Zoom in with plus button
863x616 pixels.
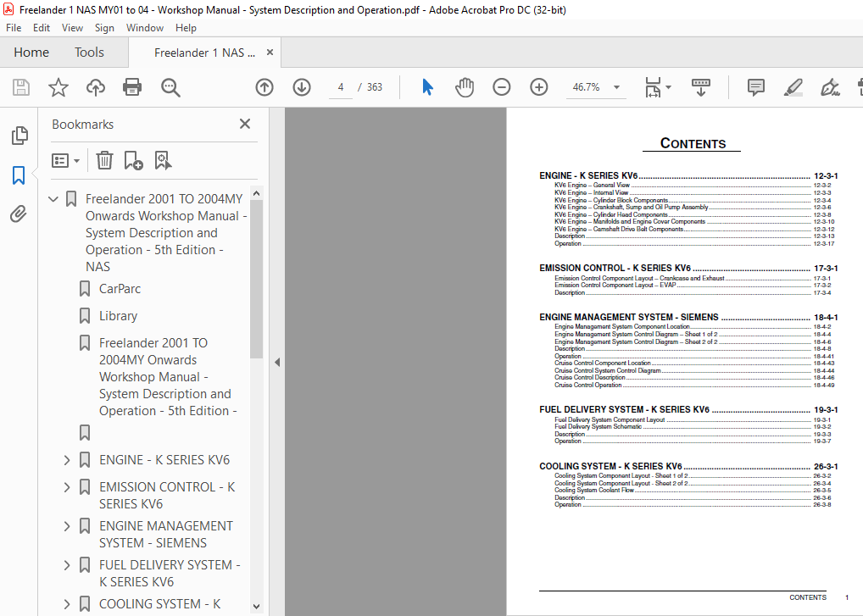(539, 87)
